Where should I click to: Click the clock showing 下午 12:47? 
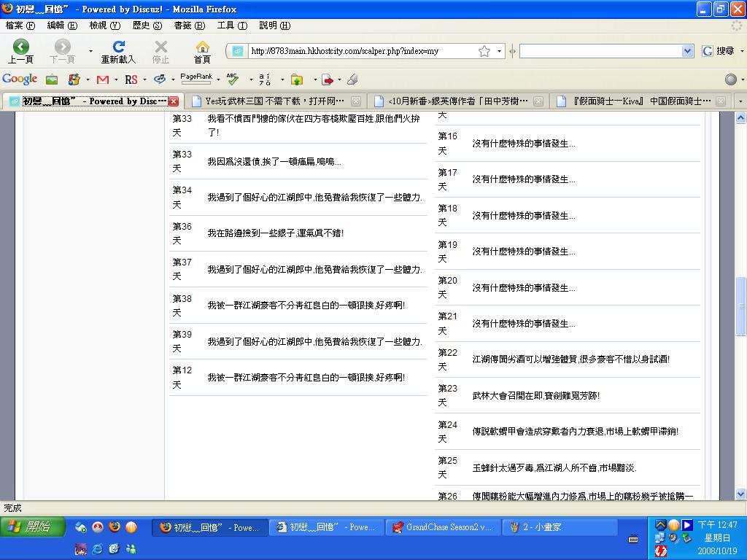click(x=718, y=525)
